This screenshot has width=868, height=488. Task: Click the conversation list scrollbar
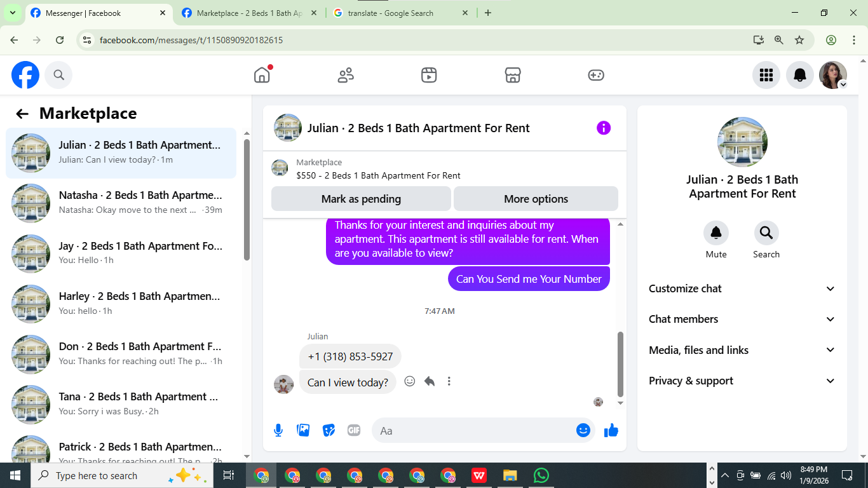[x=247, y=200]
